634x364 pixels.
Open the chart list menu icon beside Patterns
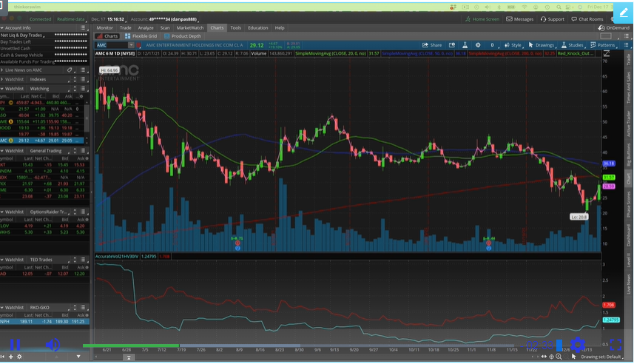[626, 45]
